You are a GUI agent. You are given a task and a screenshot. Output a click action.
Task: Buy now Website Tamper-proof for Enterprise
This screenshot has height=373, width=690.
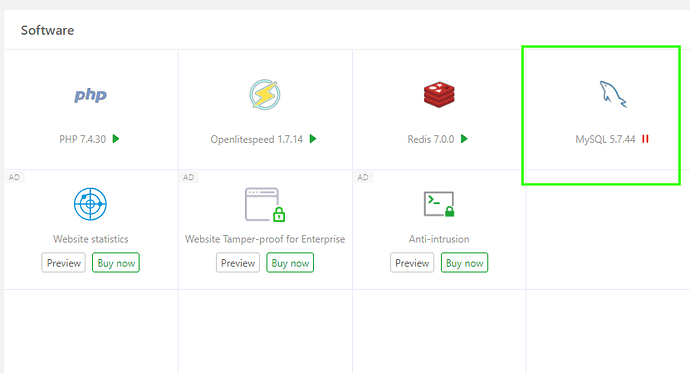290,263
